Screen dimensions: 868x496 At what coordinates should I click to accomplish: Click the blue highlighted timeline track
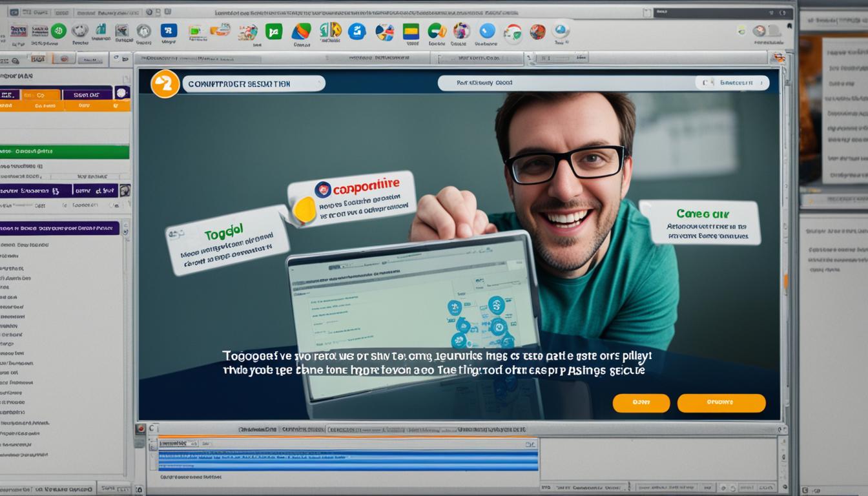tap(347, 460)
